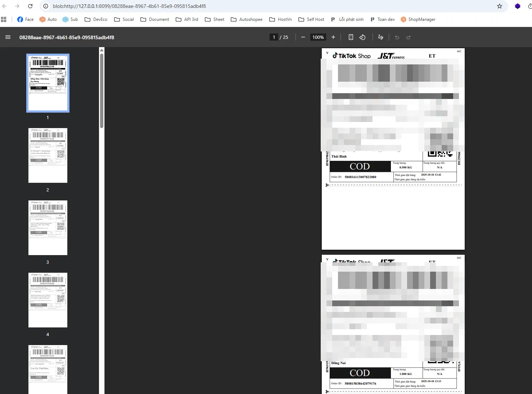The height and width of the screenshot is (394, 532).
Task: Click the Thái Bình label text
Action: [339, 157]
